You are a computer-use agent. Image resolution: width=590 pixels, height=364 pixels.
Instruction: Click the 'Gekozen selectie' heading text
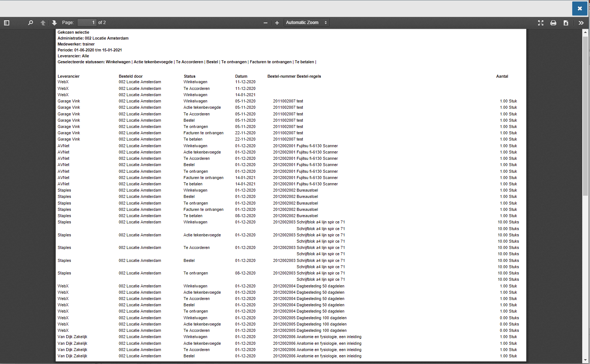click(73, 32)
